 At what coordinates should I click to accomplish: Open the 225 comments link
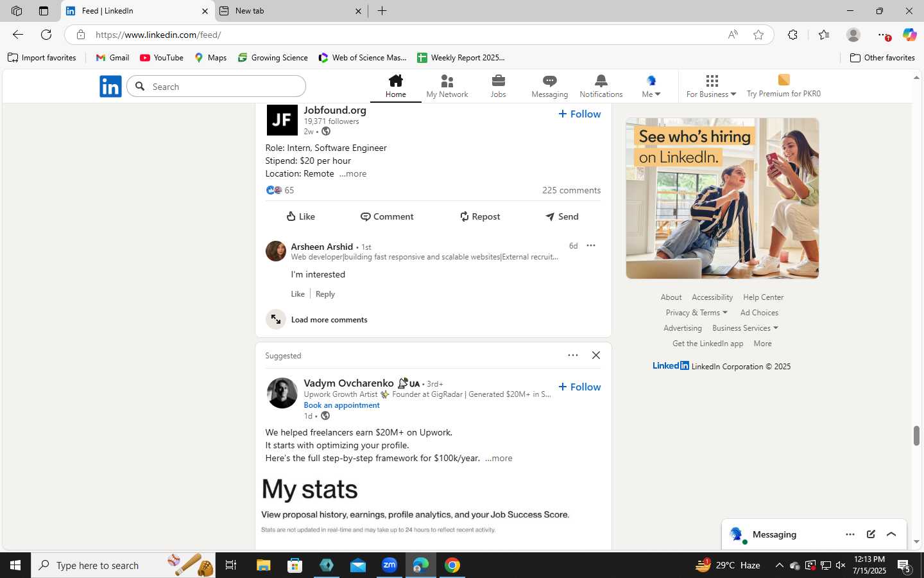[572, 190]
